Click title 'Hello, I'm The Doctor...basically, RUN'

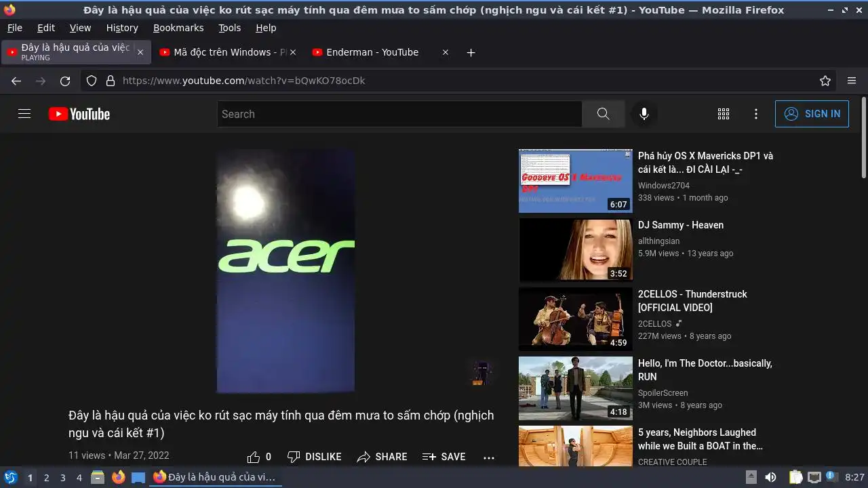(705, 370)
